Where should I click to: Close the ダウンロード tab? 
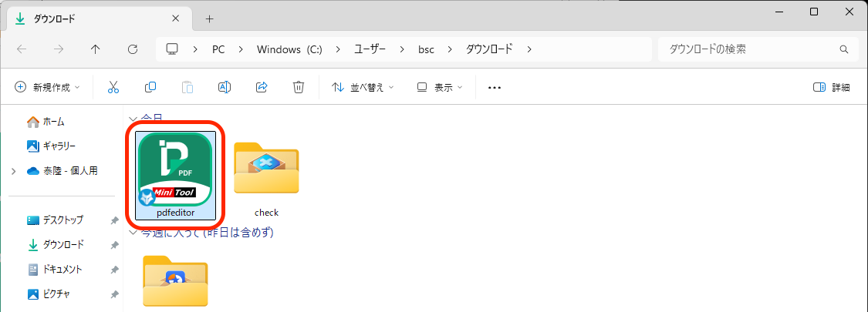pyautogui.click(x=175, y=18)
